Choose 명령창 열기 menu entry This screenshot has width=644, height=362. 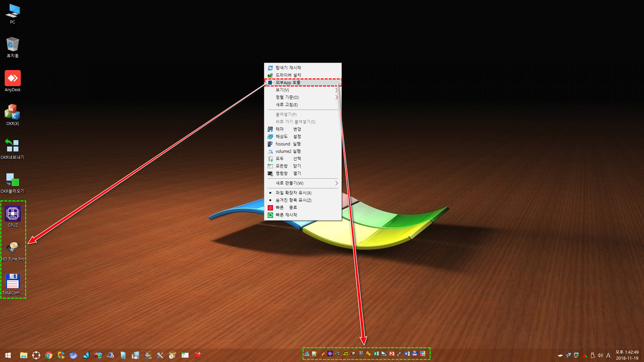pos(303,173)
